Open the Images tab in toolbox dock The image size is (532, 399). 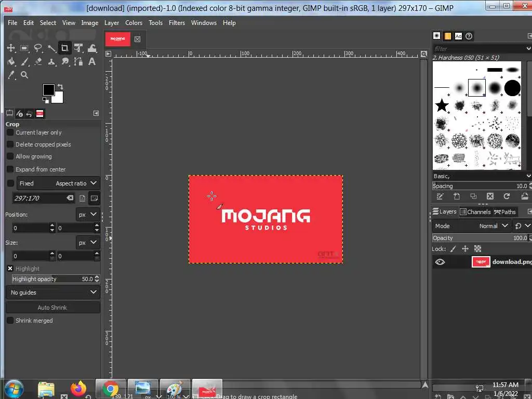tap(39, 113)
